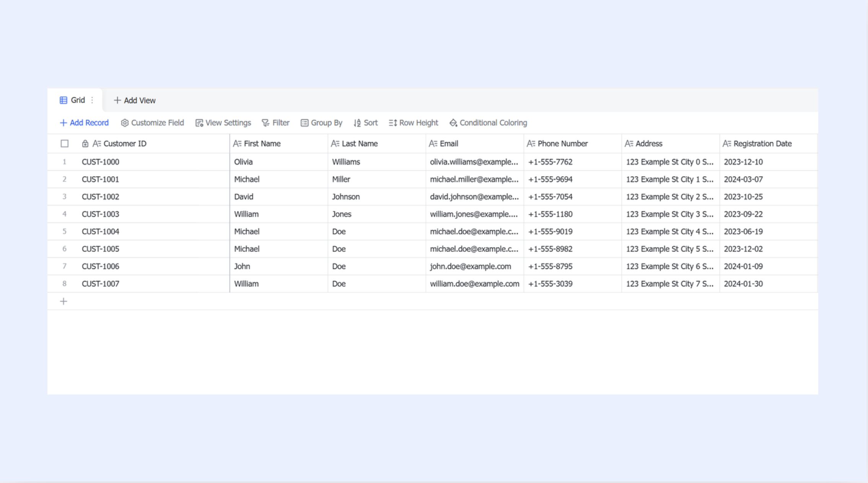Image resolution: width=868 pixels, height=483 pixels.
Task: Select the CUST-1007 cell
Action: [x=153, y=284]
